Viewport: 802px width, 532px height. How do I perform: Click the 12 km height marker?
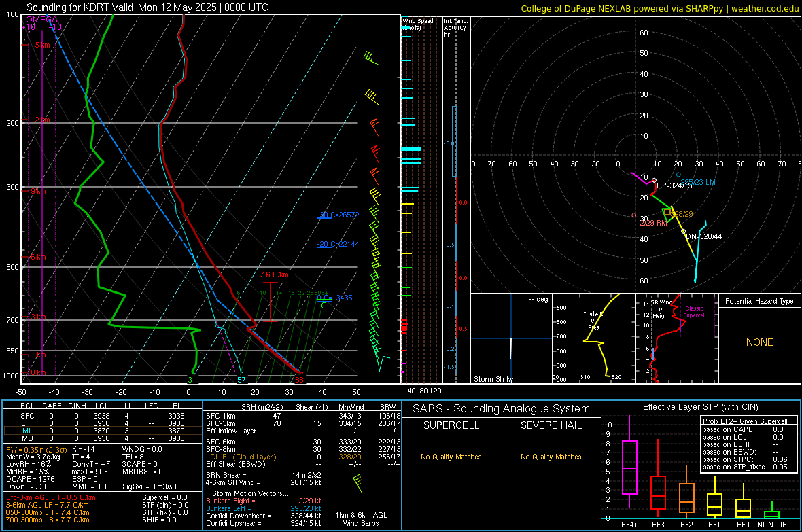(40, 120)
